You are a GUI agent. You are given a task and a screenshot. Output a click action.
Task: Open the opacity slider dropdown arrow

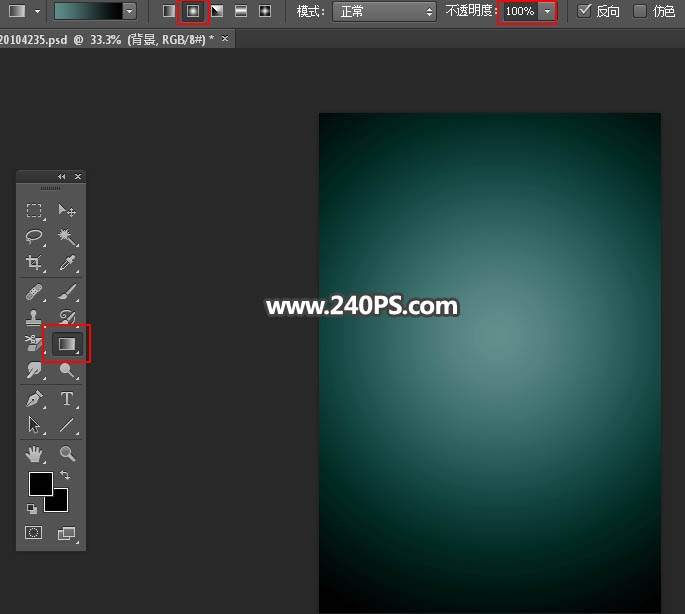(x=547, y=11)
